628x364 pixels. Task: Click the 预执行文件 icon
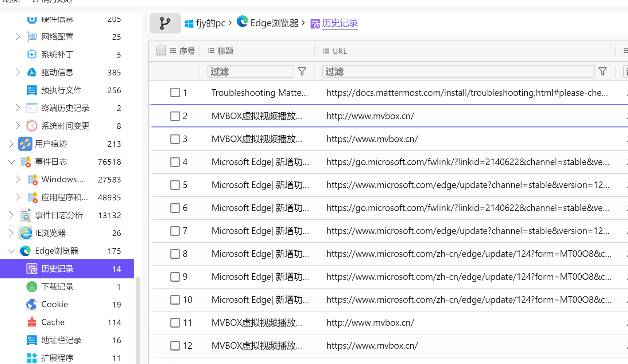[x=32, y=90]
